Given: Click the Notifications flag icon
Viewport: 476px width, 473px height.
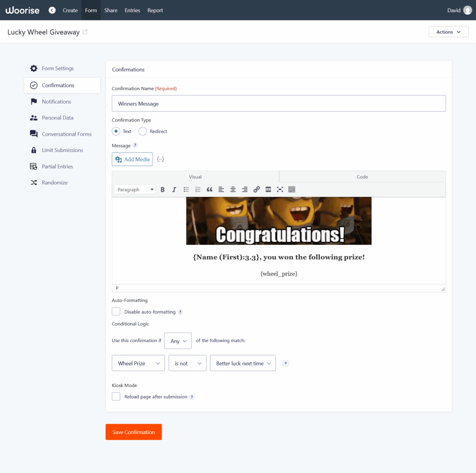Looking at the screenshot, I should tap(33, 102).
